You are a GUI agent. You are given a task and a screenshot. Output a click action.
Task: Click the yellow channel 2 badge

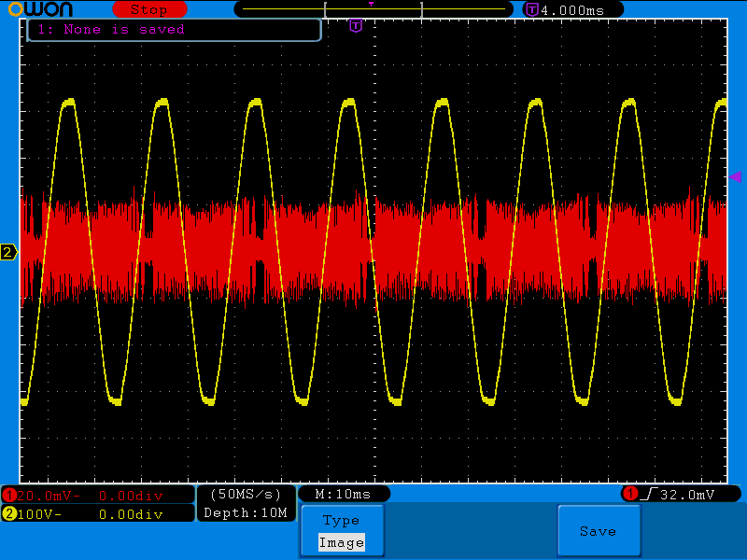pos(10,513)
